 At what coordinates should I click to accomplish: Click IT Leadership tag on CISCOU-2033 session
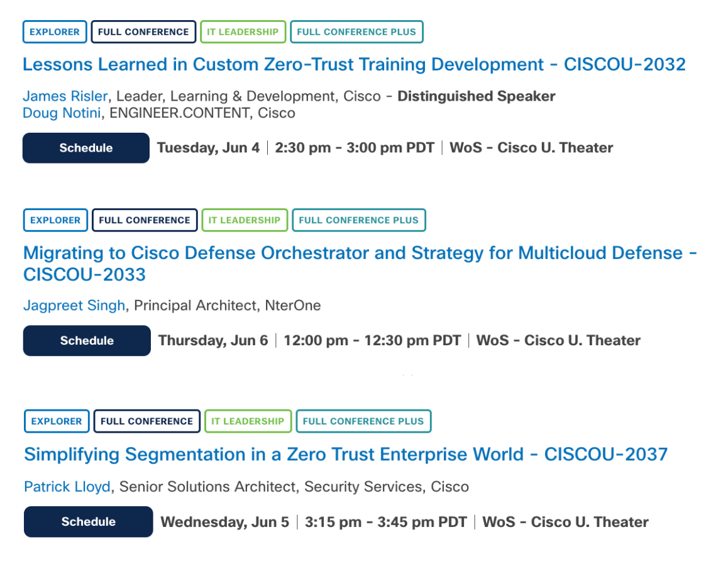[x=245, y=220]
